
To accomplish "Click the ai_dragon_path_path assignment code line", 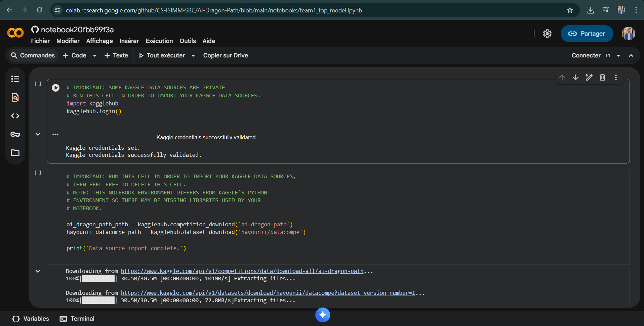I will (x=179, y=224).
